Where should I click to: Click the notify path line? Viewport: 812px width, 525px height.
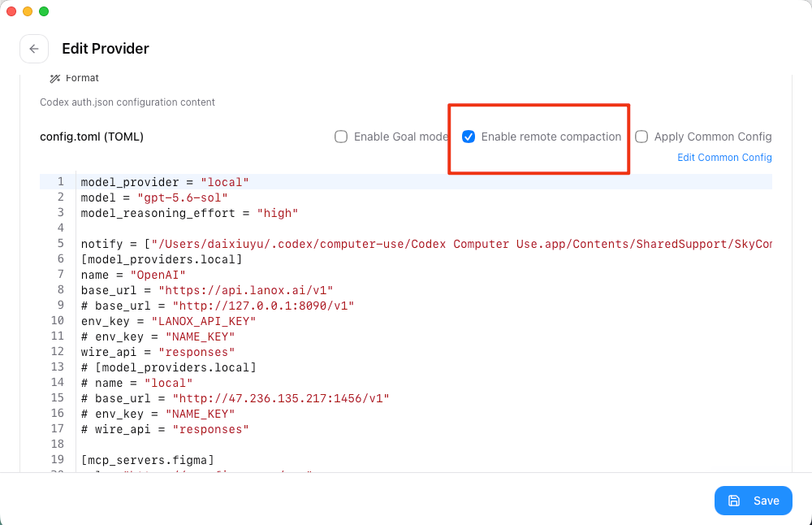pos(426,244)
